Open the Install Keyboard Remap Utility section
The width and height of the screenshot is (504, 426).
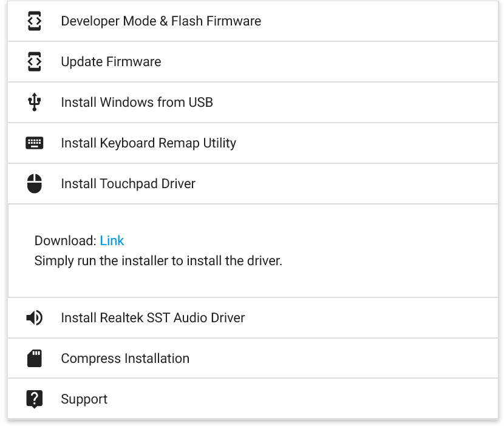click(x=148, y=143)
